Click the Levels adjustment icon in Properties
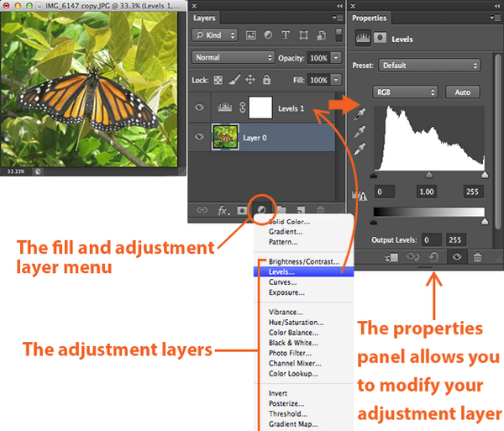This screenshot has height=431, width=504. (363, 39)
